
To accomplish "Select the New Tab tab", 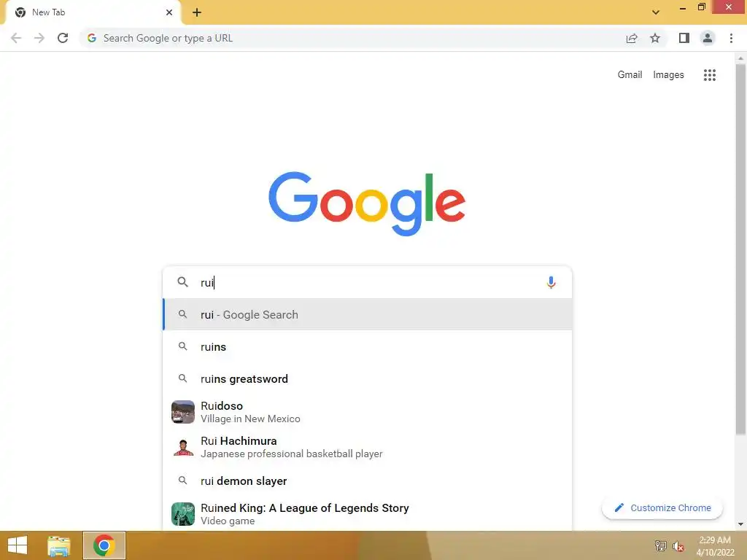I will [x=93, y=12].
